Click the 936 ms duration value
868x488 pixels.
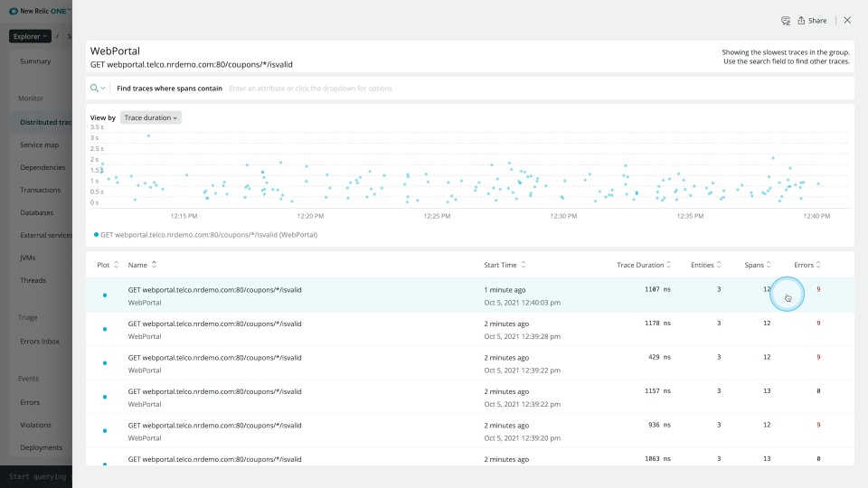[659, 425]
